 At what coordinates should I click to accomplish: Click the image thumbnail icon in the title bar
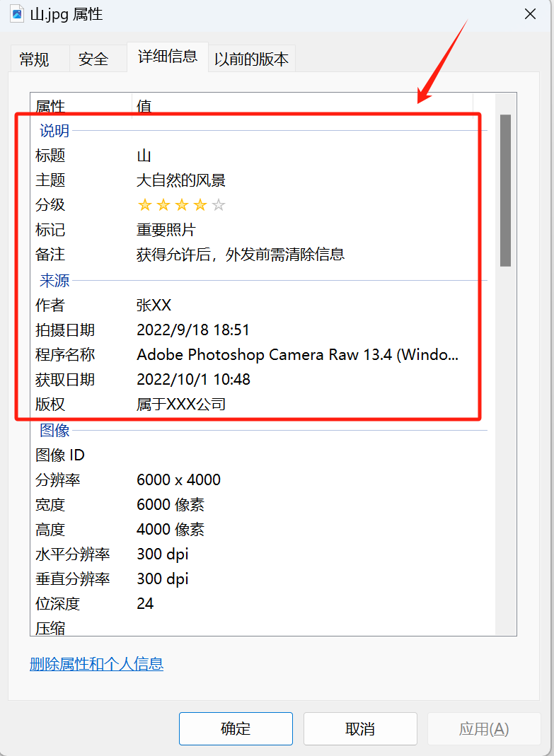point(16,13)
